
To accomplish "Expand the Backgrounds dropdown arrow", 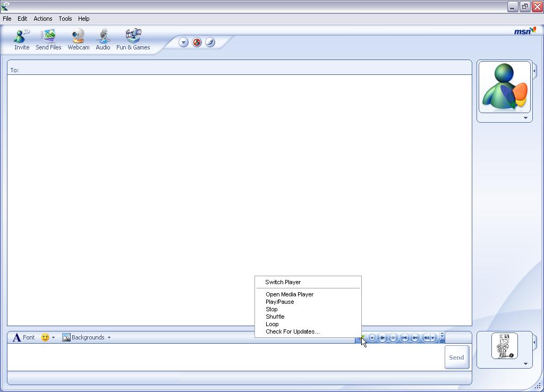I will 109,337.
